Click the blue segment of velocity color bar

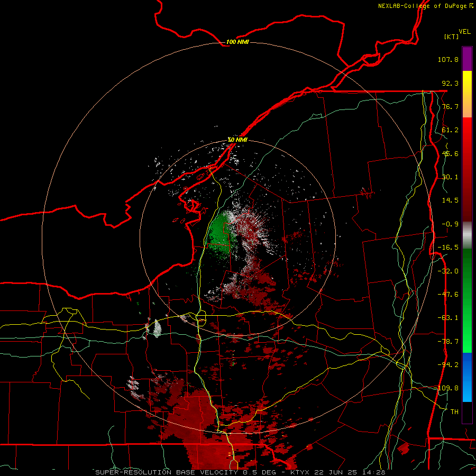click(467, 377)
